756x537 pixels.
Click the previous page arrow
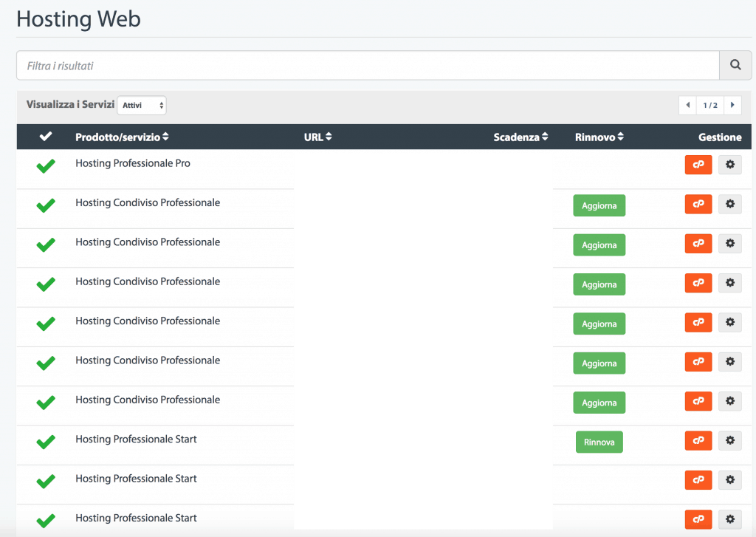pos(687,105)
